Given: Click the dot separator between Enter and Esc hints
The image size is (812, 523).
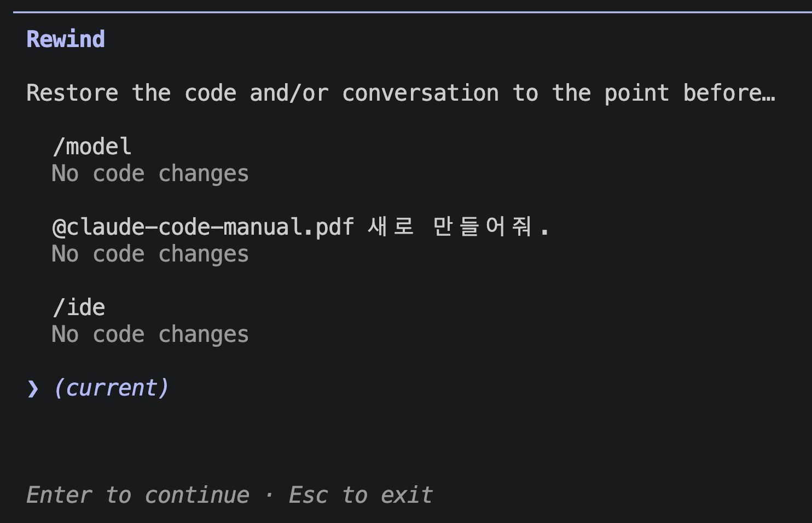Looking at the screenshot, I should [x=269, y=496].
